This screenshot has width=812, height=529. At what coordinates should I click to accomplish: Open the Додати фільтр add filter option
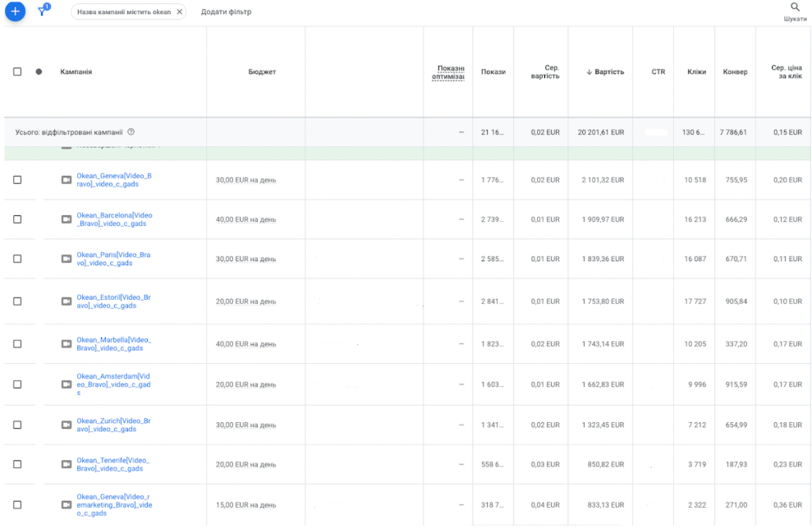(226, 12)
